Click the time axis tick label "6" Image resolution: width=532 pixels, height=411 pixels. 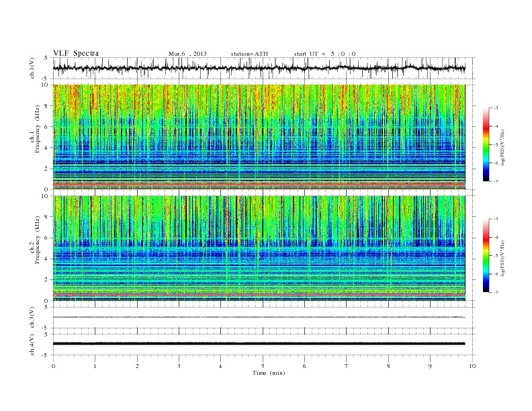pyautogui.click(x=304, y=366)
